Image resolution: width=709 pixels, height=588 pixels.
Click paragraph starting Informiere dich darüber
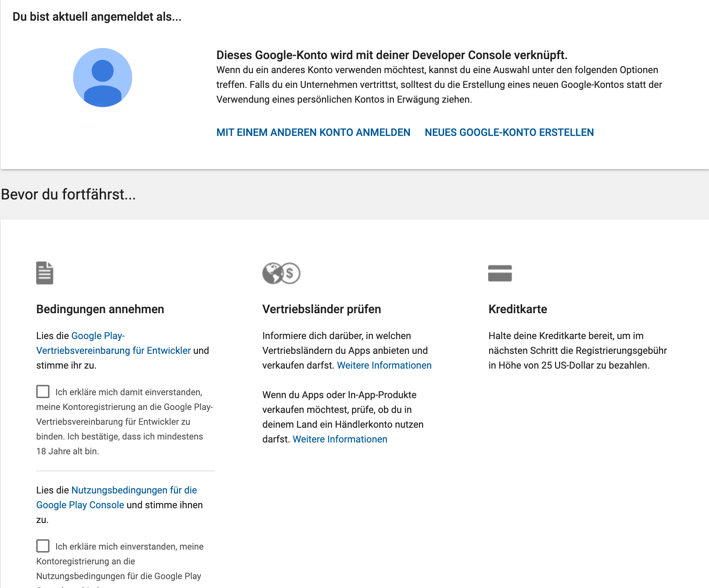(x=347, y=351)
